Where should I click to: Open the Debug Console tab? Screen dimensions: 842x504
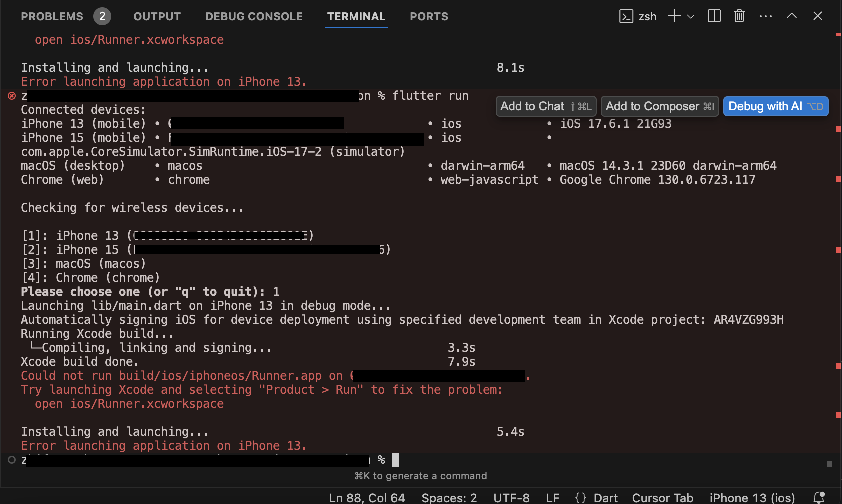pyautogui.click(x=254, y=16)
